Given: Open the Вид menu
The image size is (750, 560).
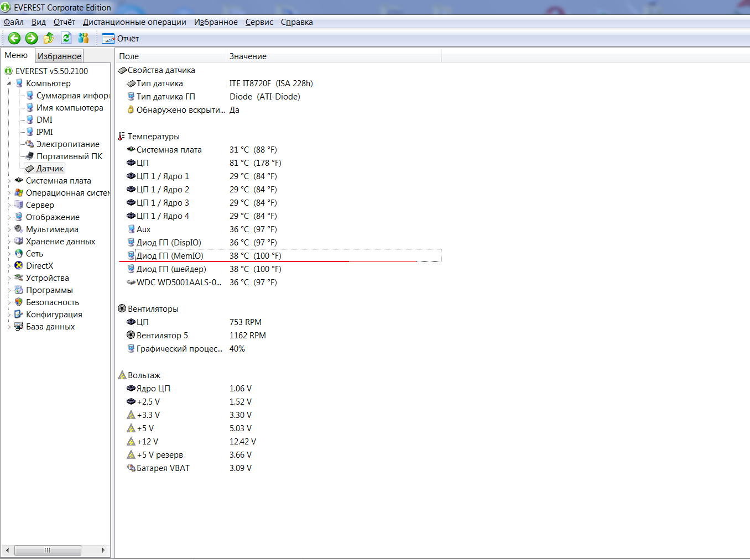Looking at the screenshot, I should pyautogui.click(x=39, y=22).
